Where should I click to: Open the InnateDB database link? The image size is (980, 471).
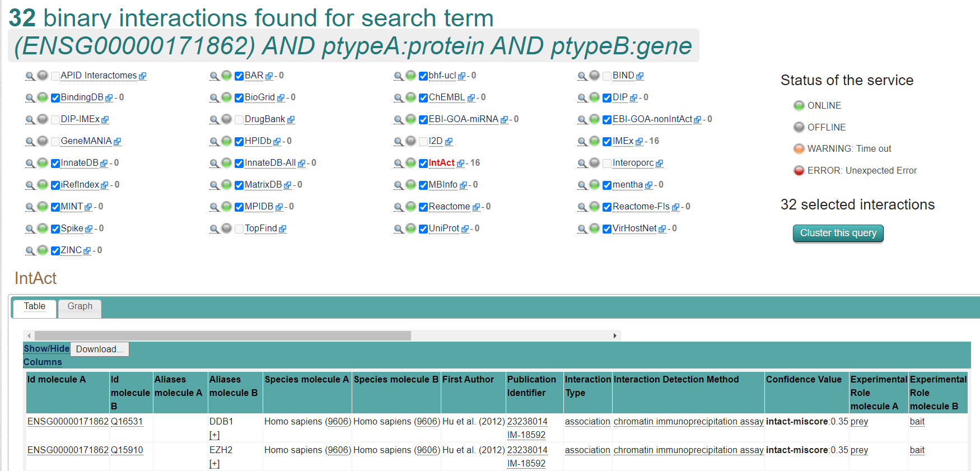coord(80,163)
